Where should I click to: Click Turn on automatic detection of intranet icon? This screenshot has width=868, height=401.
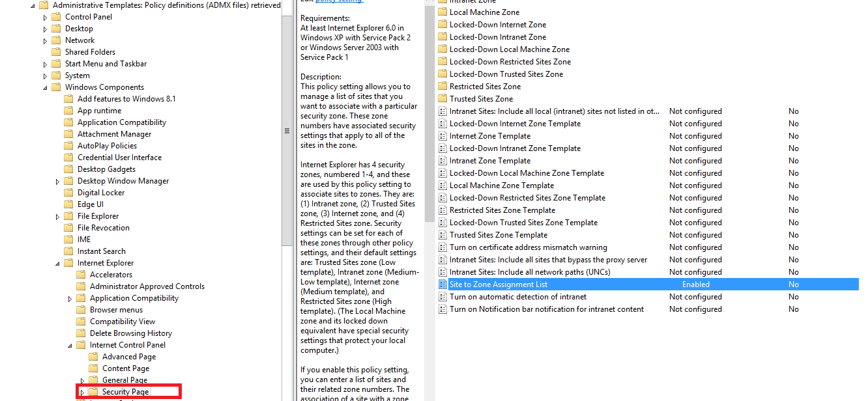click(x=443, y=297)
